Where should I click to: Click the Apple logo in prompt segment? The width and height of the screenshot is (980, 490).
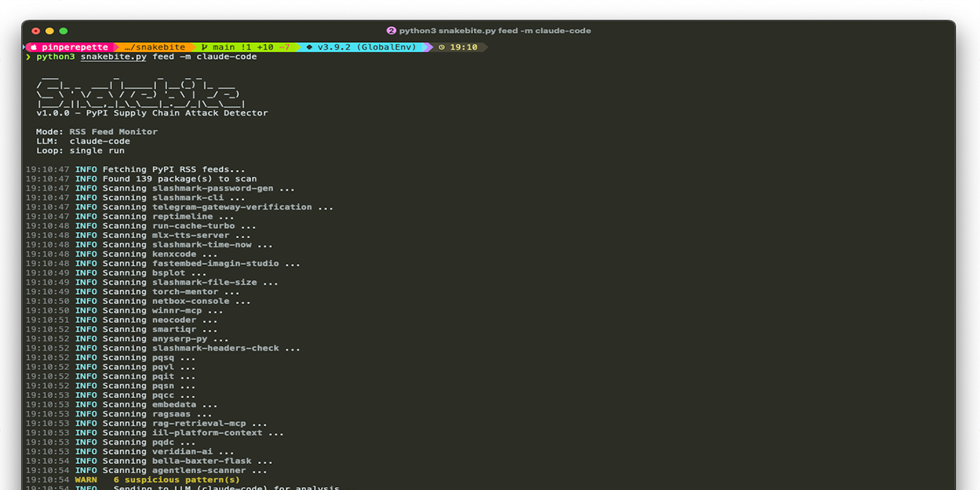(x=34, y=47)
